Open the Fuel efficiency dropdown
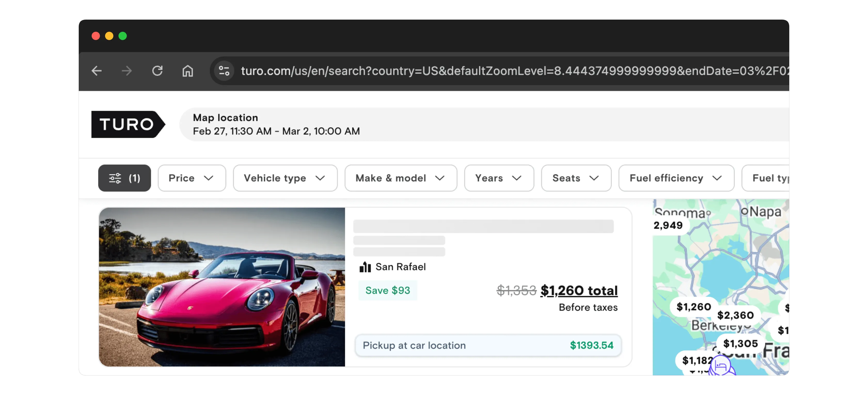The height and width of the screenshot is (395, 868). click(x=676, y=178)
